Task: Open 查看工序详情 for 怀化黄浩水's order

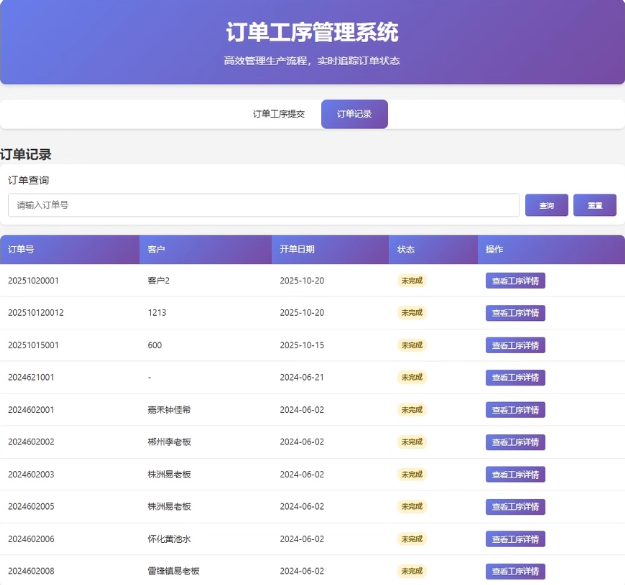Action: (x=515, y=539)
